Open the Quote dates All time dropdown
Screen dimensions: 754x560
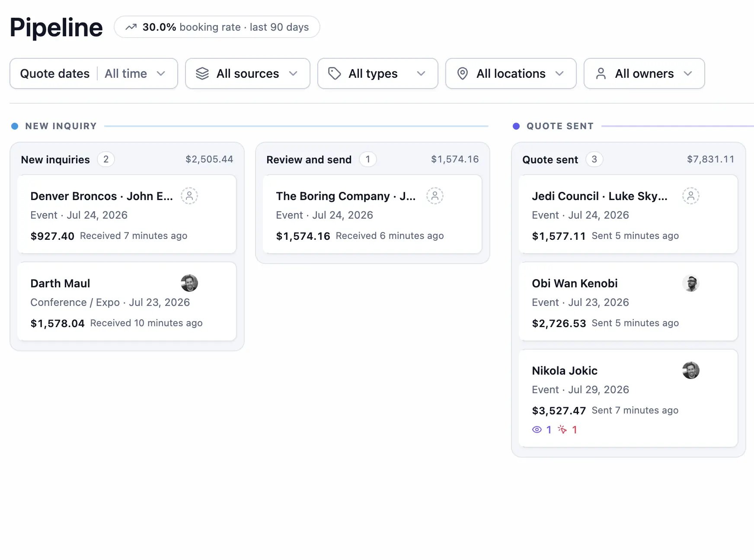click(x=94, y=73)
